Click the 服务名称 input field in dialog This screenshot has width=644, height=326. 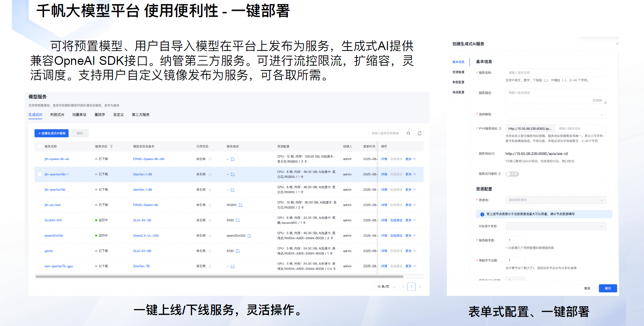pos(556,73)
